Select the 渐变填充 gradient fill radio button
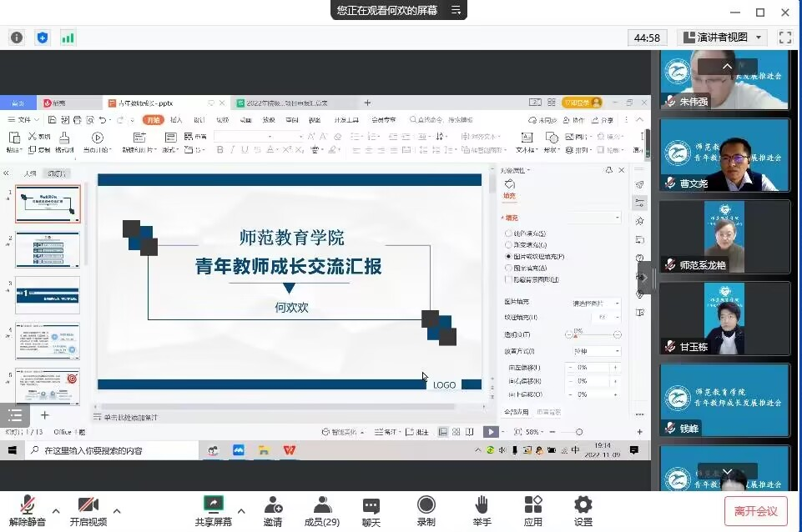 click(x=510, y=246)
